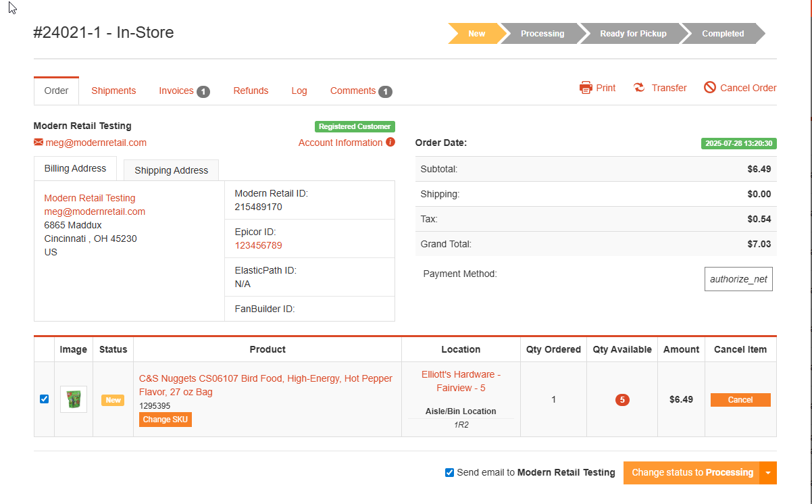Open the Comments tab

coord(353,91)
